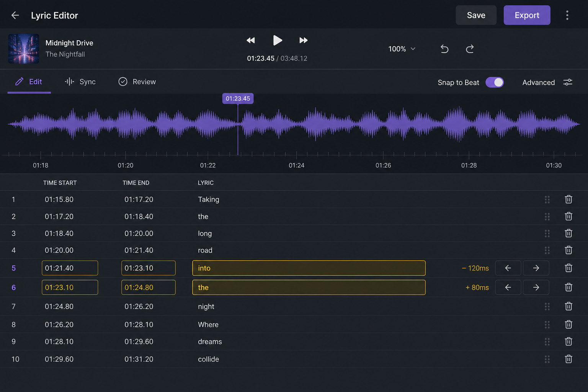Nudge 'into' row later with right arrow
The image size is (588, 392).
pyautogui.click(x=536, y=268)
